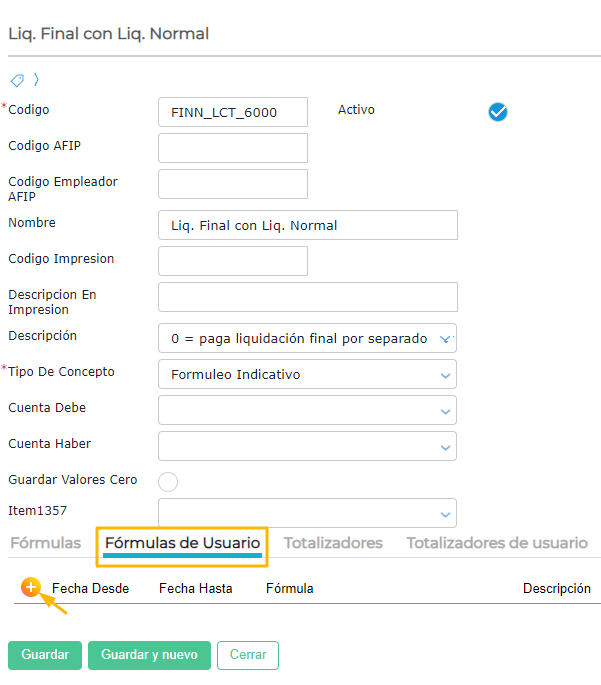Click the orange add formula row icon

point(31,587)
